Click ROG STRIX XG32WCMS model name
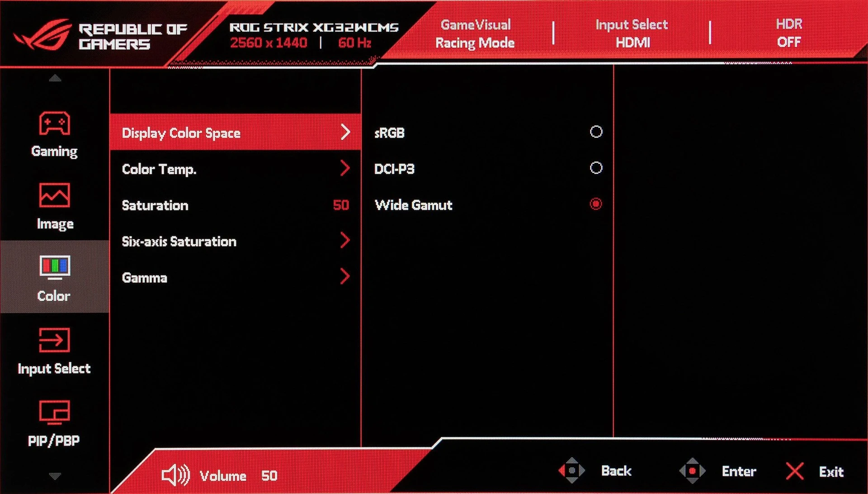The height and width of the screenshot is (494, 868). pos(314,27)
